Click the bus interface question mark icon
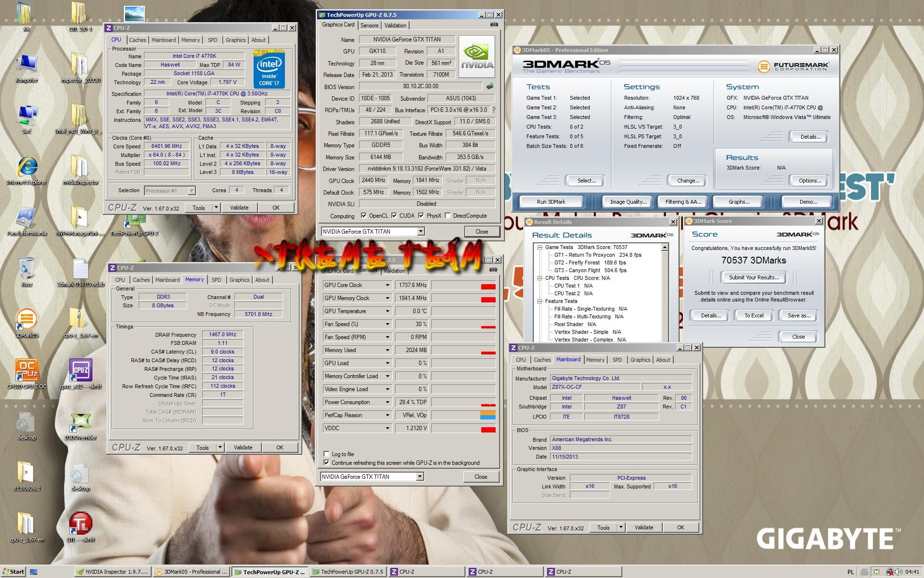 [493, 110]
